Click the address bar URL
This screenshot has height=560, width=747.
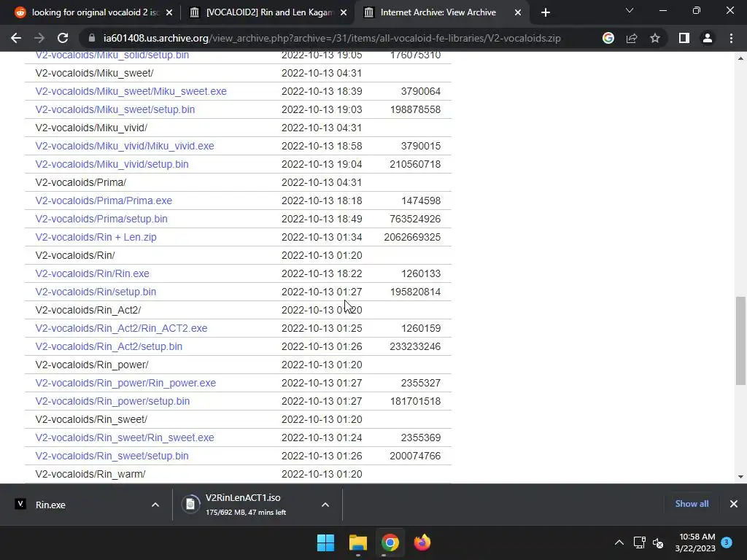pyautogui.click(x=332, y=38)
